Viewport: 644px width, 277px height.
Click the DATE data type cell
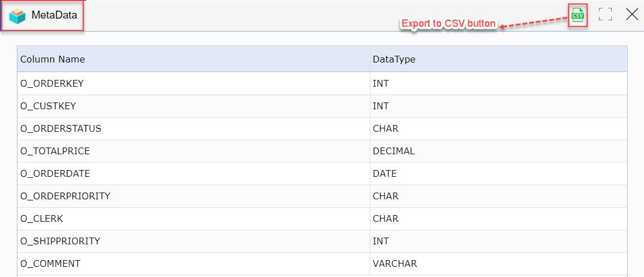click(498, 174)
